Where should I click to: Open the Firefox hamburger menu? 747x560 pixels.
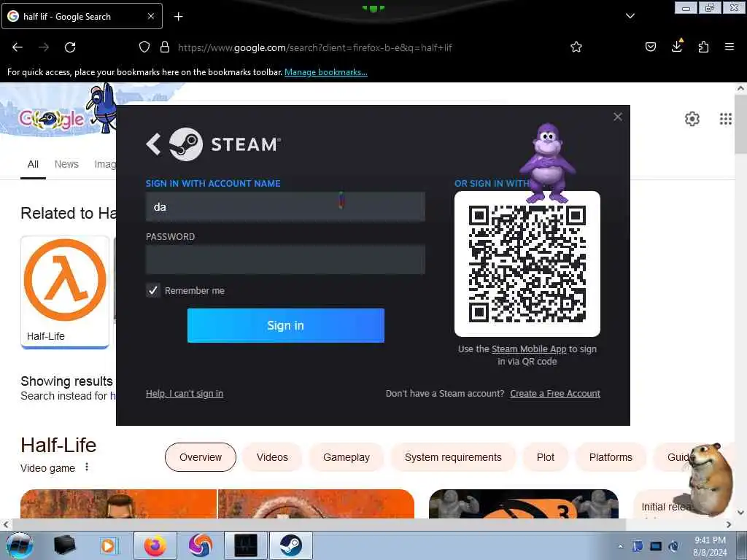pyautogui.click(x=729, y=47)
